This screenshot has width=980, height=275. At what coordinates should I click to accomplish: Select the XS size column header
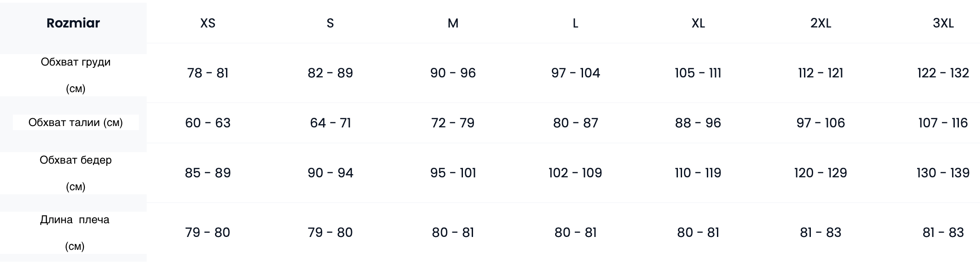208,23
